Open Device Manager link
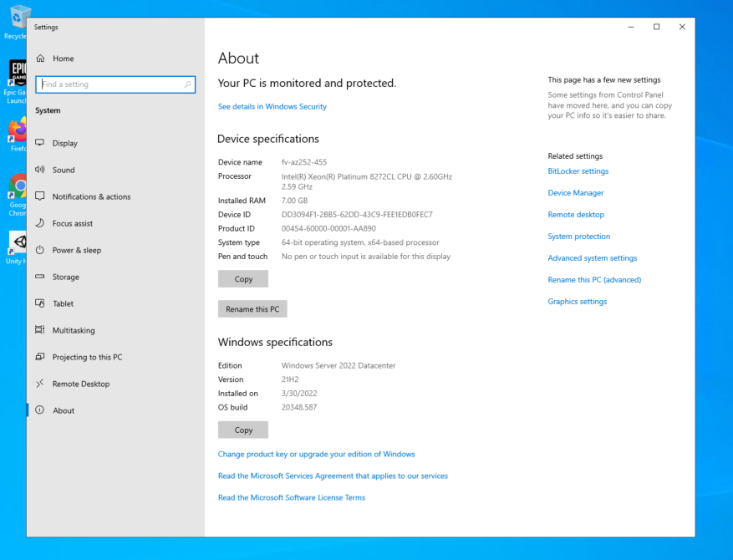 coord(576,192)
